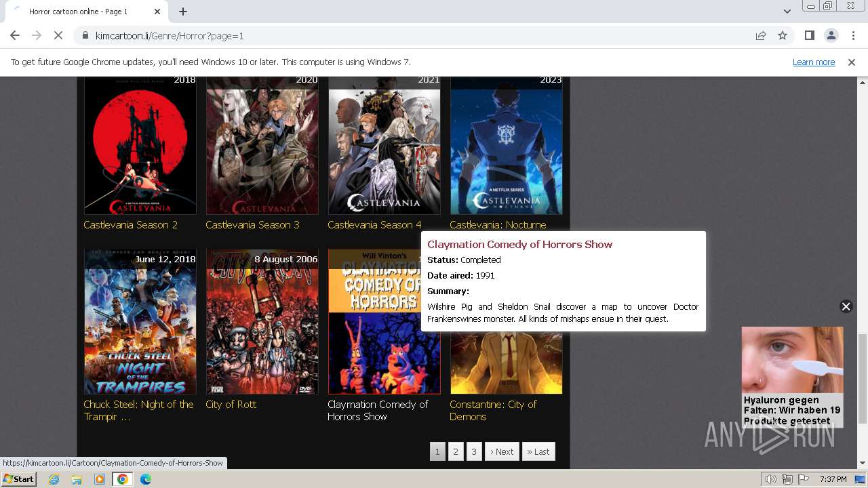Stop loading the page
Viewport: 868px width, 488px height.
58,35
